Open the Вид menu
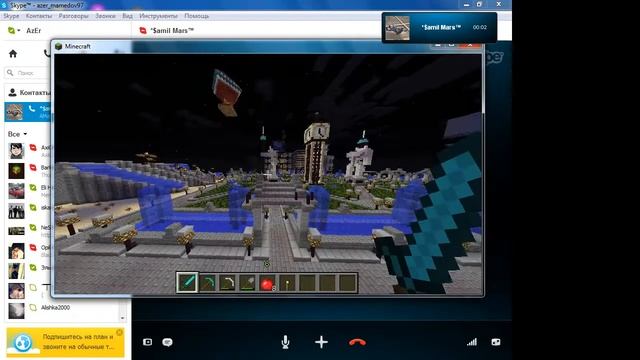 click(127, 16)
